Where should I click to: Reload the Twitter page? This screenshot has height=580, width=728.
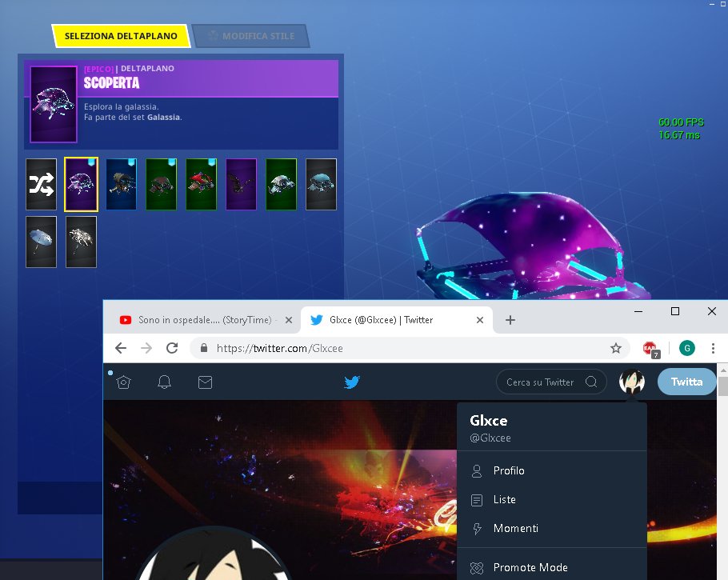tap(172, 348)
